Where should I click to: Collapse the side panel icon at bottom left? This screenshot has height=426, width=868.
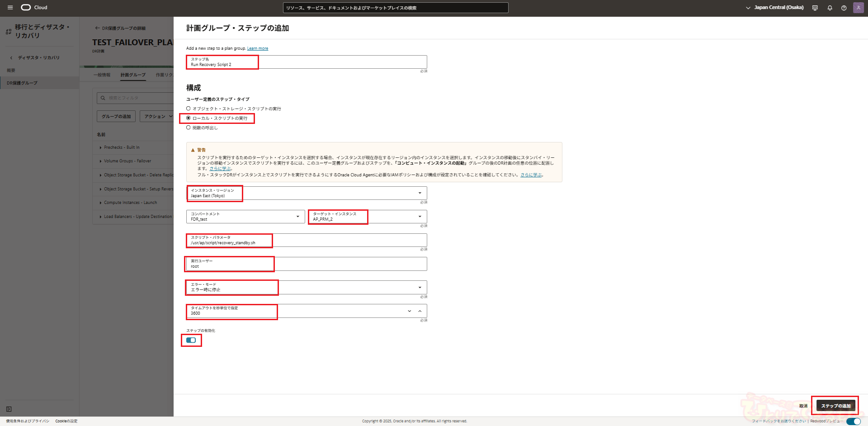(x=9, y=409)
